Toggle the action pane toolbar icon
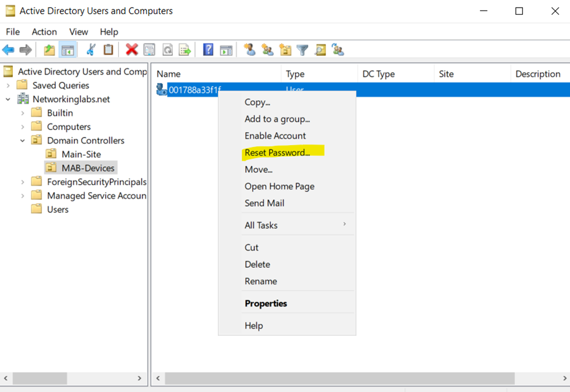The height and width of the screenshot is (392, 570). [x=226, y=50]
